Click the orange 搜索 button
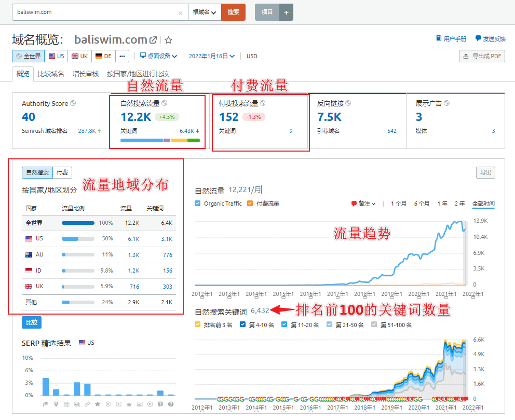This screenshot has height=420, width=515. click(x=233, y=12)
